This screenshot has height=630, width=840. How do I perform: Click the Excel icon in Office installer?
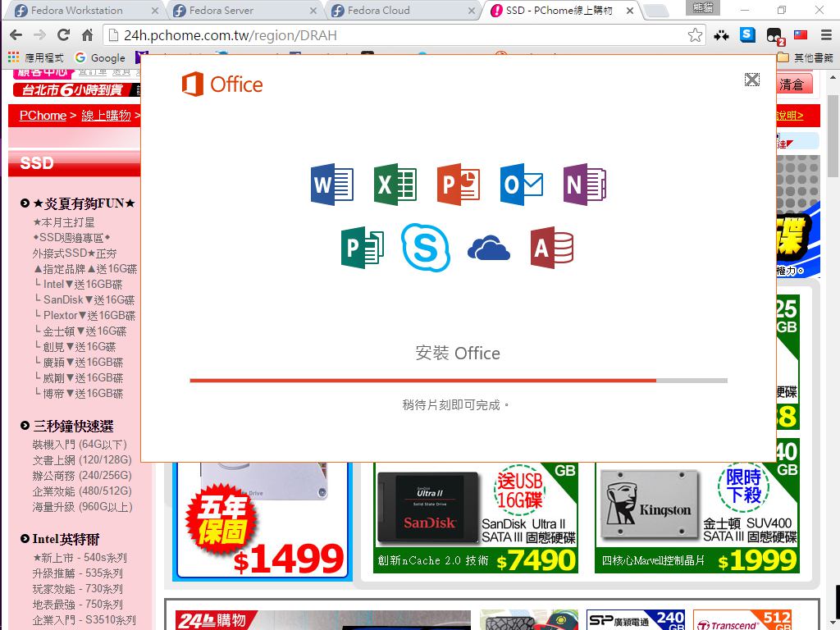click(x=395, y=185)
